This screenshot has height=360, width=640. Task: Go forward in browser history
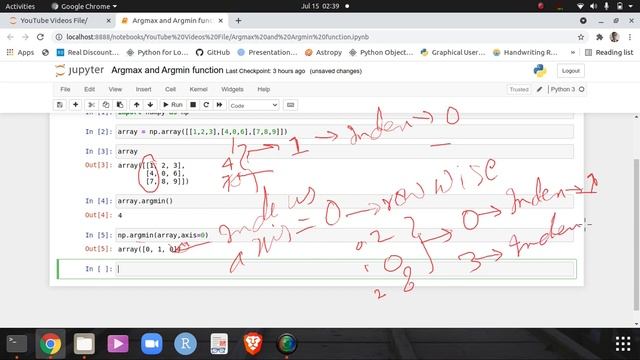(x=25, y=37)
